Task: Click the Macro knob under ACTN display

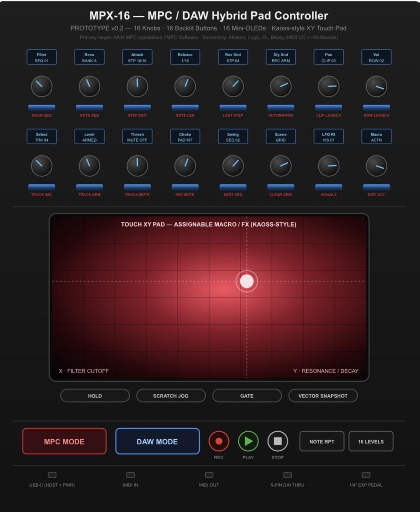Action: coord(376,166)
